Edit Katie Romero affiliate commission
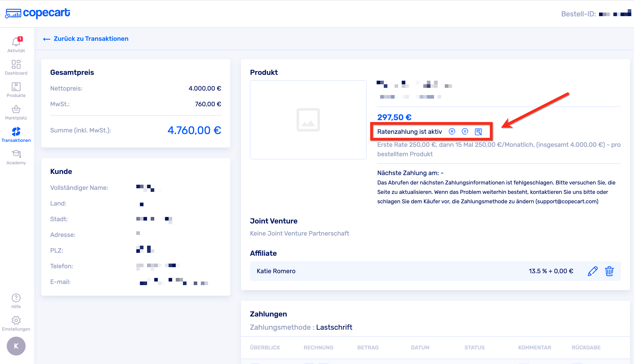634x364 pixels. (x=592, y=271)
